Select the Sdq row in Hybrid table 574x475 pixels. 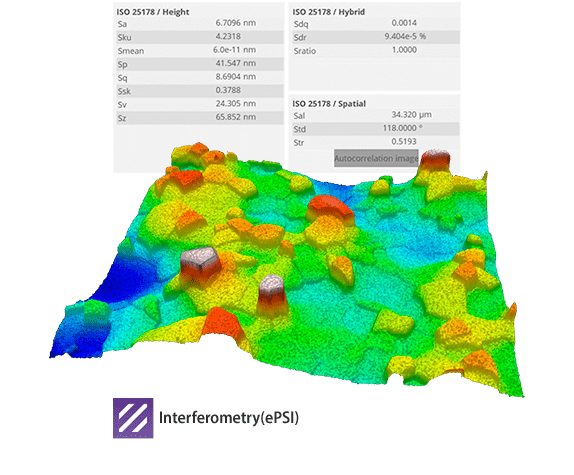pyautogui.click(x=376, y=23)
